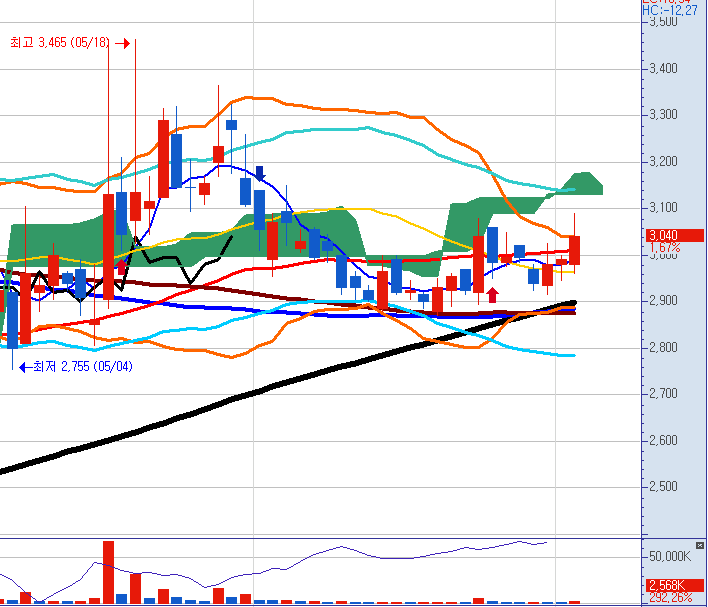
Task: Select the '최고 3,465 (05/18)' high label
Action: [60, 43]
